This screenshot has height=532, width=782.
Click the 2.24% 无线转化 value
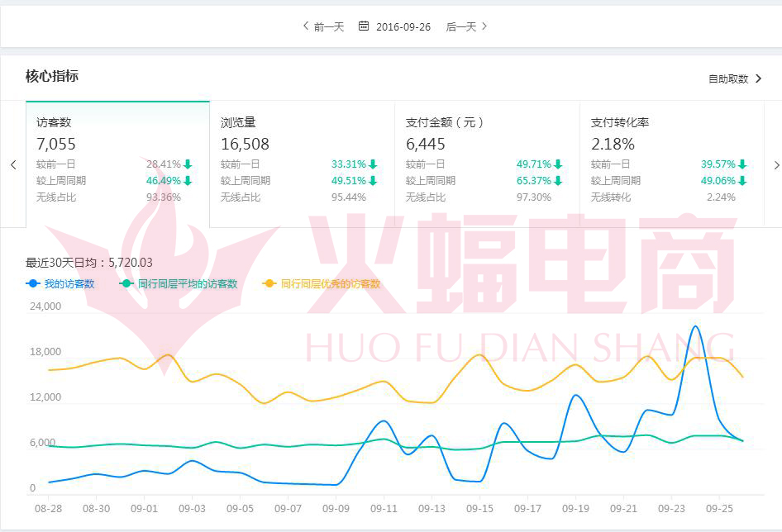(721, 197)
